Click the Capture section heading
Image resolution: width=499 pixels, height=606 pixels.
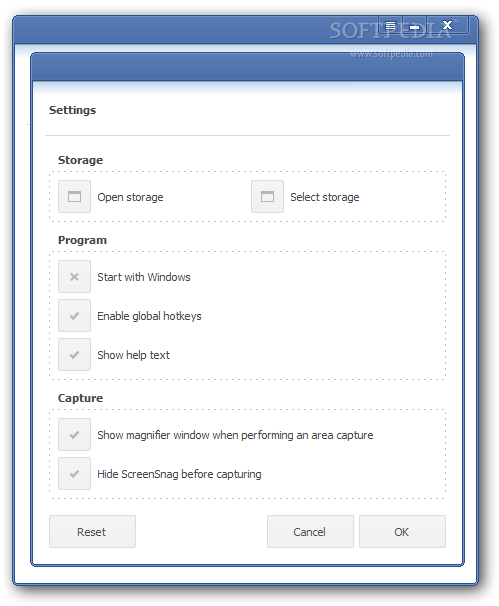tap(80, 398)
